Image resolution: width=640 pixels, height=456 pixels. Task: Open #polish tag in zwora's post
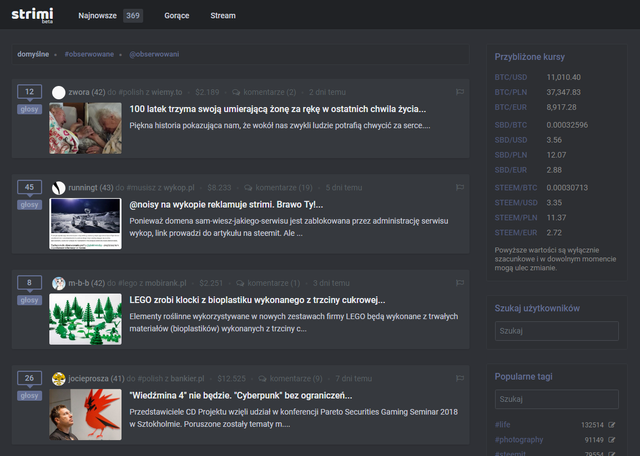coord(131,92)
